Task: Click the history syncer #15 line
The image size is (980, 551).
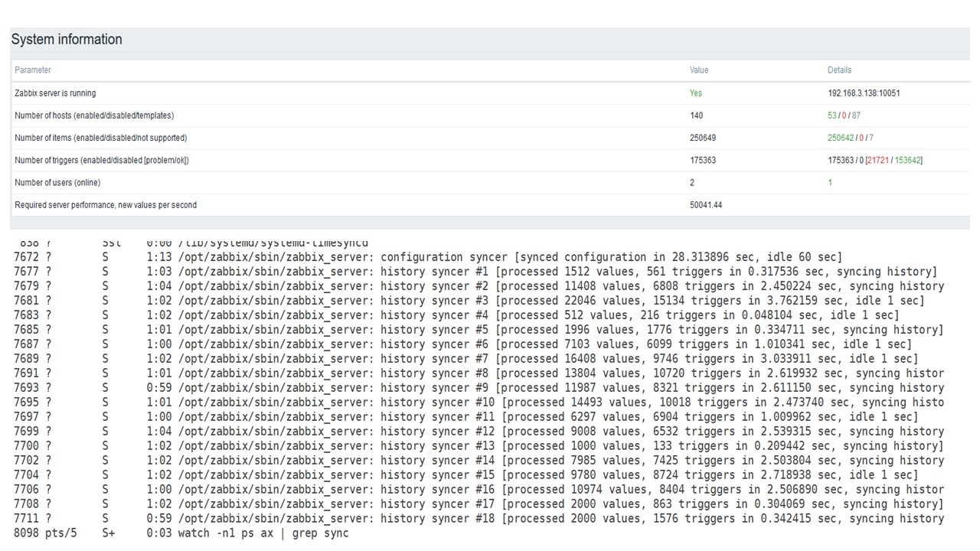Action: (x=465, y=475)
